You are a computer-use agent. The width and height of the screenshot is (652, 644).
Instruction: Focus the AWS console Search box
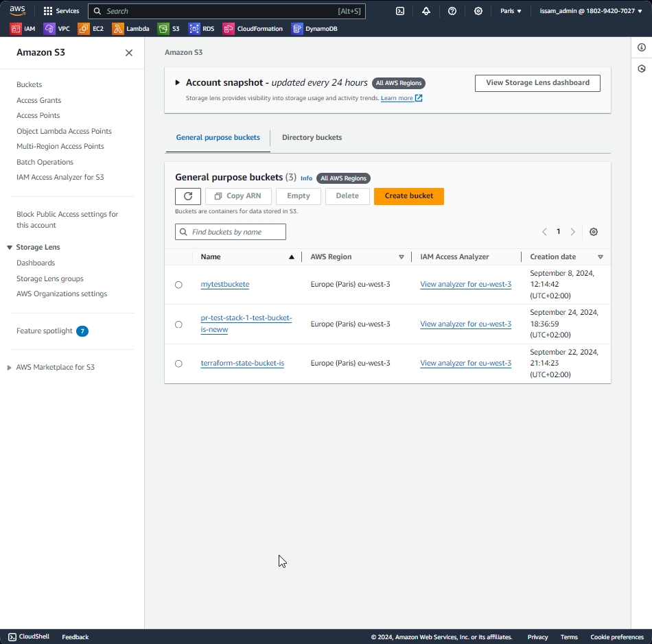(226, 11)
